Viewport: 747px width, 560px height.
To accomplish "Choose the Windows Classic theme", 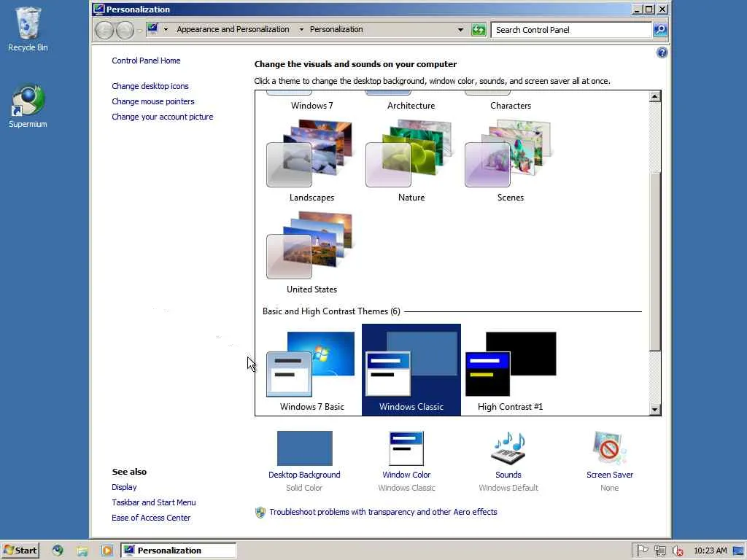I will (x=411, y=370).
